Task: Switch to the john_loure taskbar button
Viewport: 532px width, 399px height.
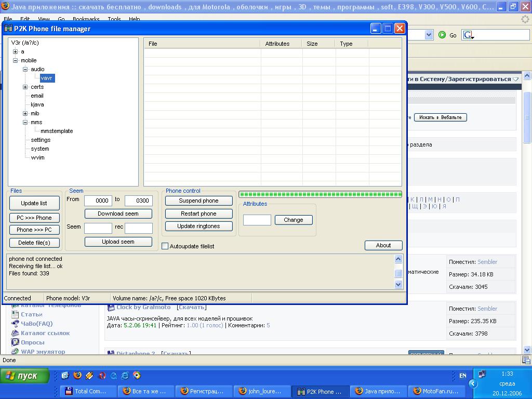Action: tap(262, 391)
